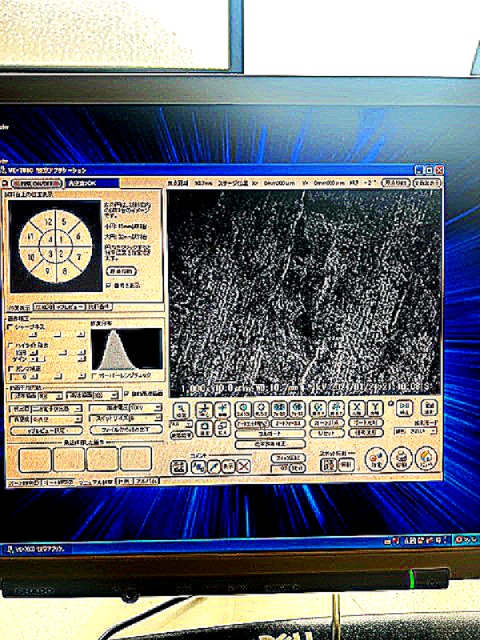The image size is (480, 640).
Task: Open the small dropdown under the magnifier icon
Action: click(x=181, y=424)
